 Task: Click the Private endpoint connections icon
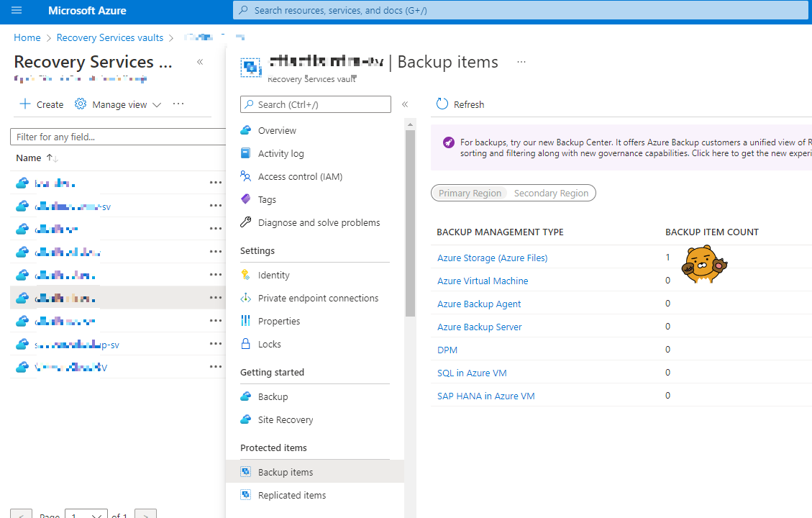tap(245, 298)
